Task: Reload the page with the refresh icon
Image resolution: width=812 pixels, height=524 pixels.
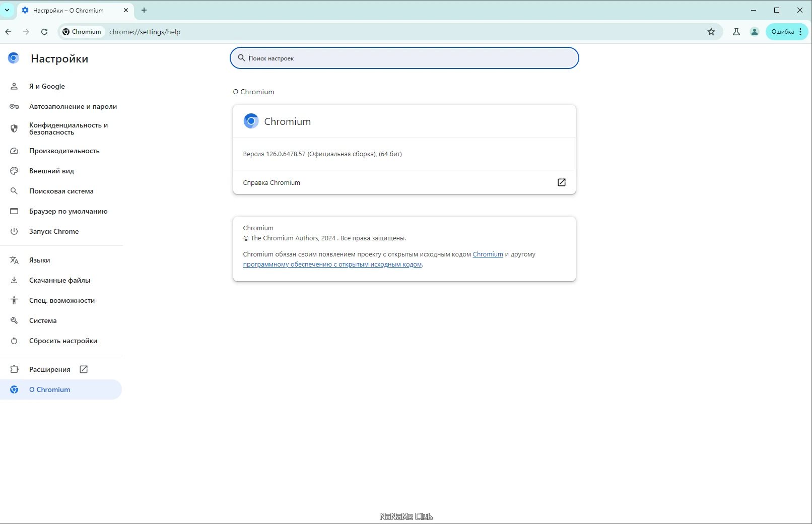Action: tap(44, 32)
